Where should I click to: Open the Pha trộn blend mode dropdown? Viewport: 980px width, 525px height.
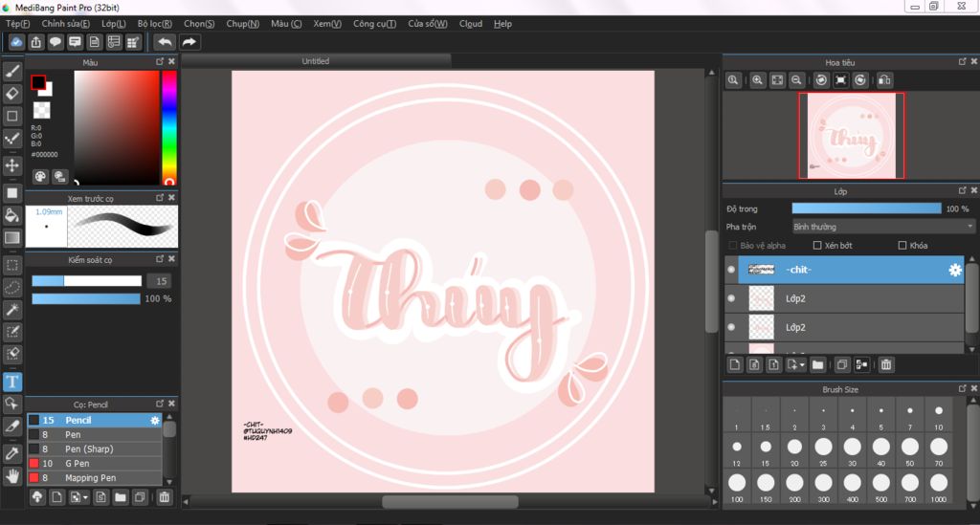coord(883,227)
